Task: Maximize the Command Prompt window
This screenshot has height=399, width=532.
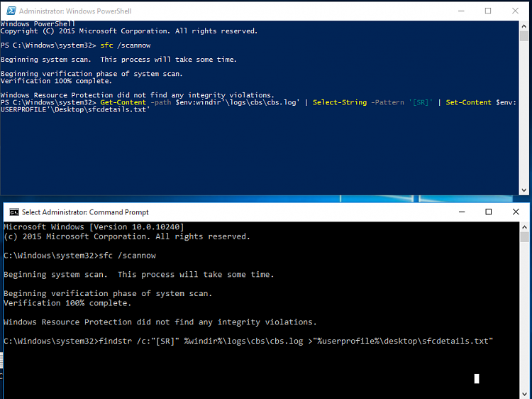Action: (489, 212)
